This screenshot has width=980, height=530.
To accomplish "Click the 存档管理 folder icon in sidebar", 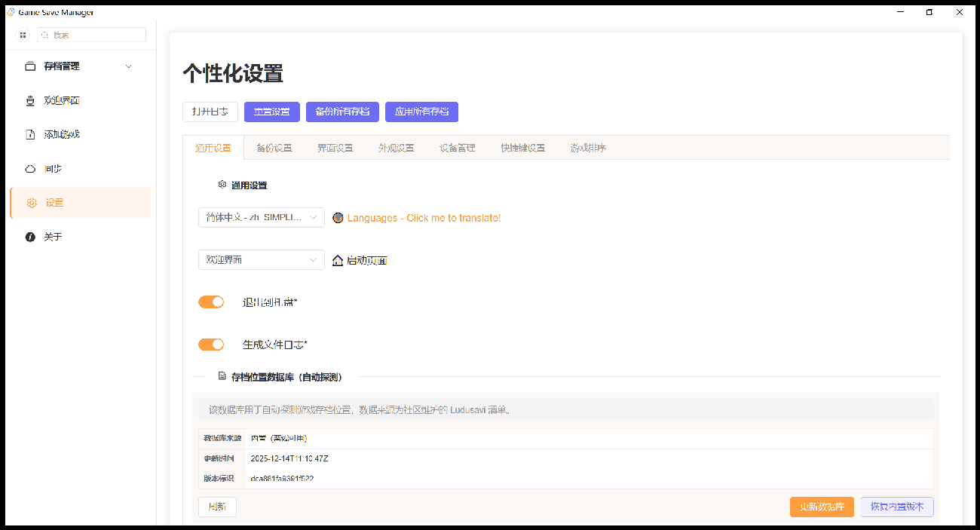I will tap(30, 66).
